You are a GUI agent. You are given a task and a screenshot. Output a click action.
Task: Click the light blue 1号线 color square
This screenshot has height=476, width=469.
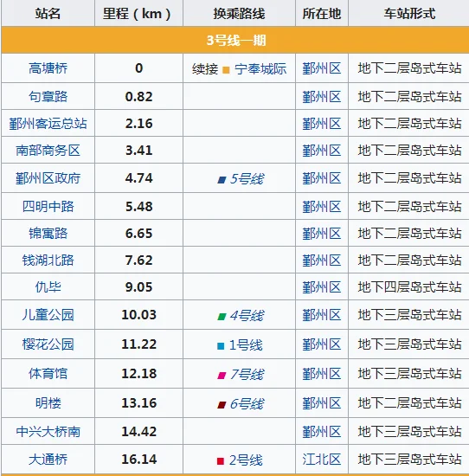pyautogui.click(x=221, y=346)
